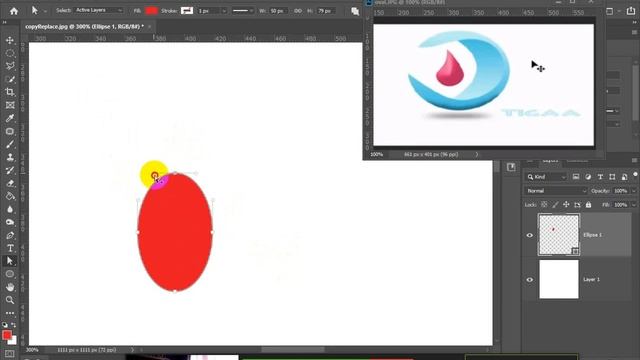The height and width of the screenshot is (360, 640).
Task: Select the Type tool
Action: point(10,248)
